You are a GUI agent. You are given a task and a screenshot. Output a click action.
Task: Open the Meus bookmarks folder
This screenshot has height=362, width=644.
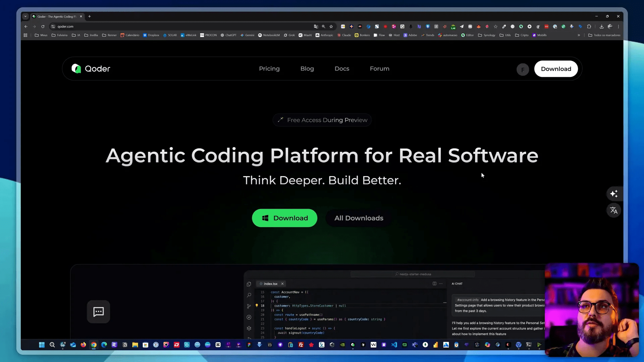(x=41, y=35)
